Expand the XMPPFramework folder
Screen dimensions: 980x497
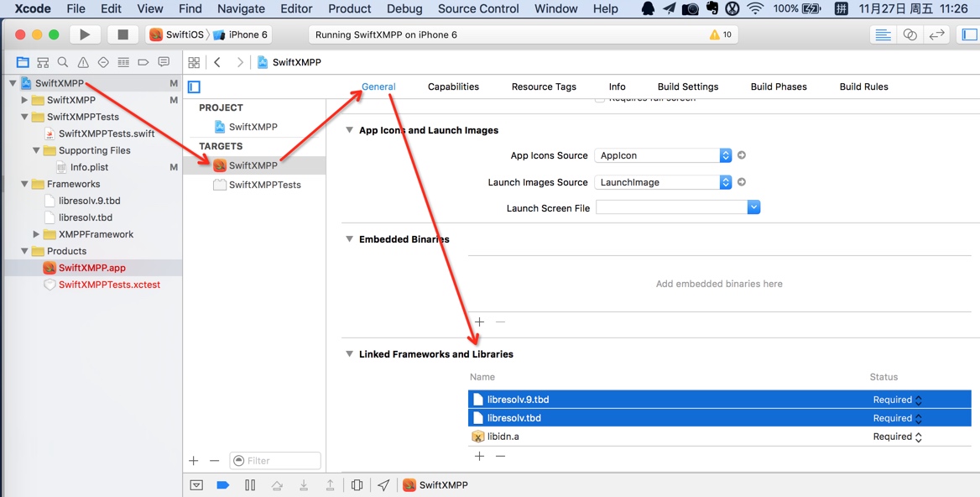[x=36, y=234]
